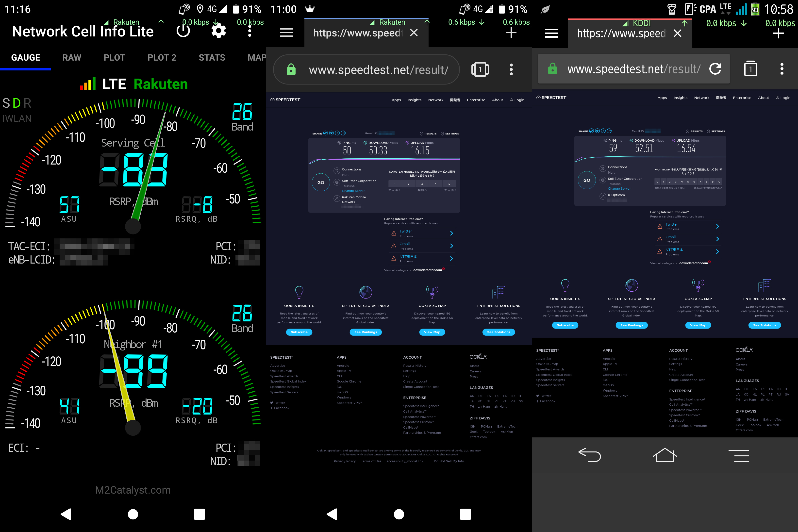Open hamburger menu in middle browser

point(286,33)
